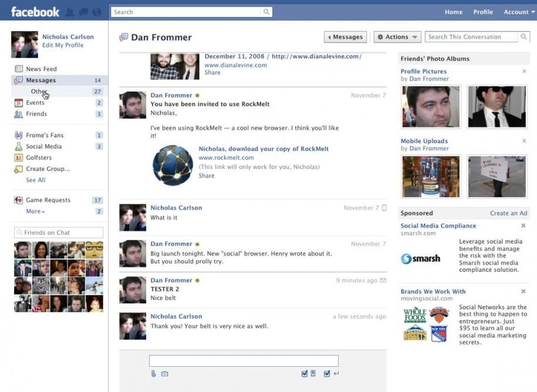
Task: Open Events in left sidebar
Action: (60, 103)
